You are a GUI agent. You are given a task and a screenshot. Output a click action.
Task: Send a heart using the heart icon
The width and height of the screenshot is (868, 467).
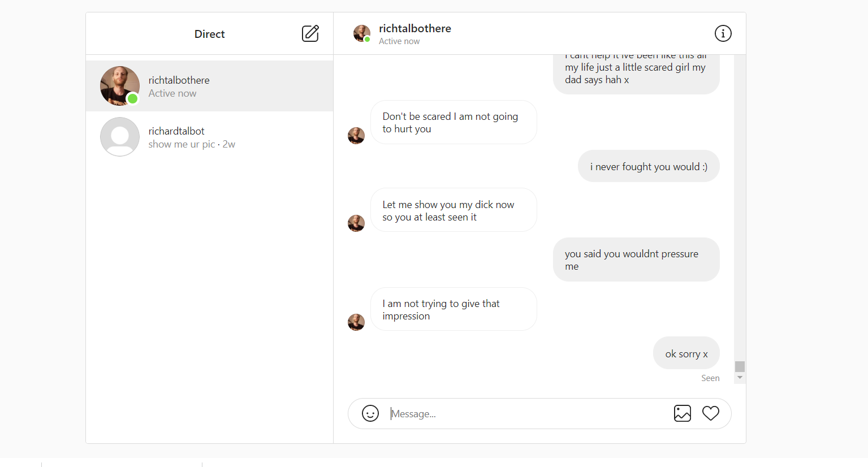(711, 413)
